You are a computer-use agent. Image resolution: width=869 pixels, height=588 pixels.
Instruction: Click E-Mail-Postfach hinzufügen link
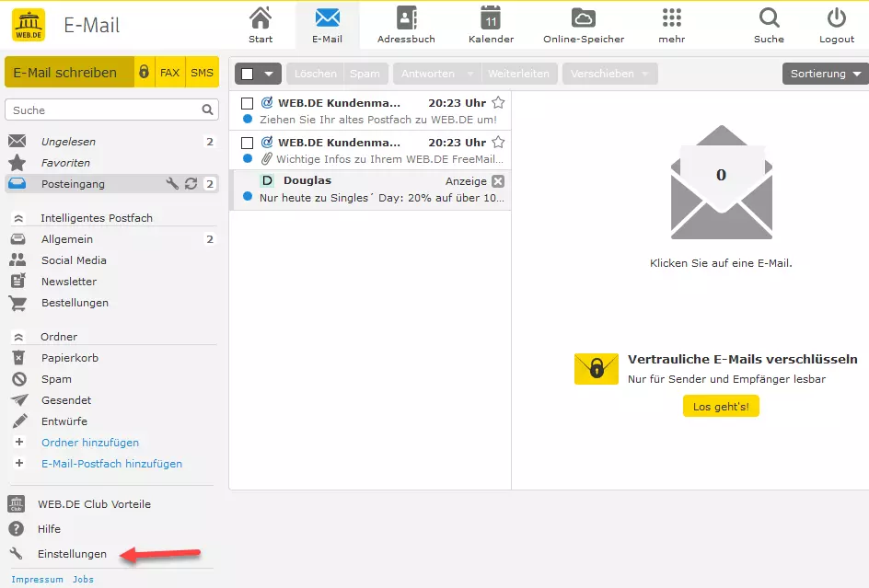pyautogui.click(x=111, y=463)
